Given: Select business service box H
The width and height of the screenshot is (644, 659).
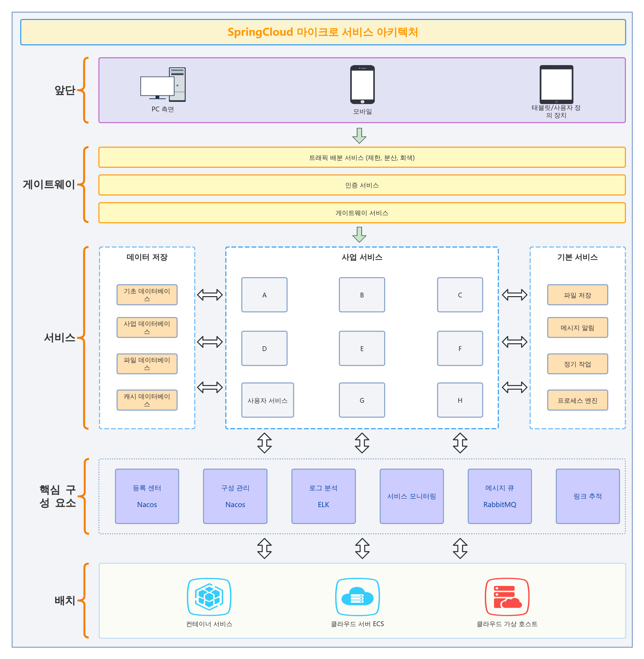Looking at the screenshot, I should [460, 400].
